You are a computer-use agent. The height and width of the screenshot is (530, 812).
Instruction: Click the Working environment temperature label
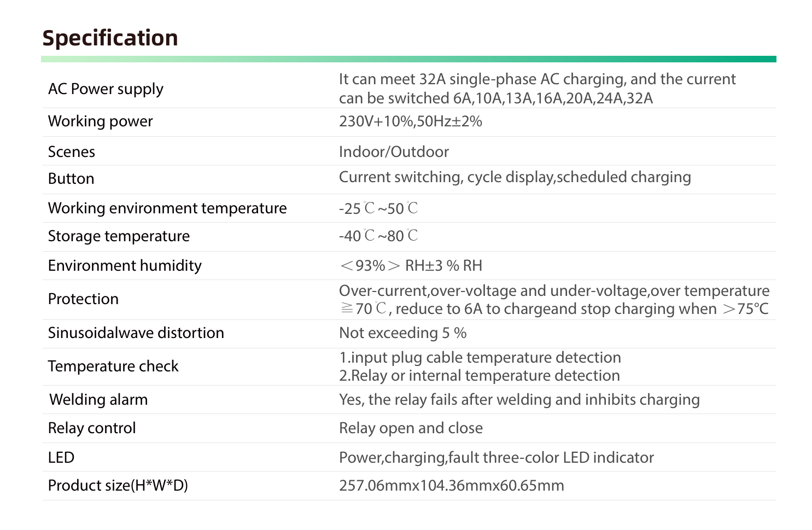[167, 208]
